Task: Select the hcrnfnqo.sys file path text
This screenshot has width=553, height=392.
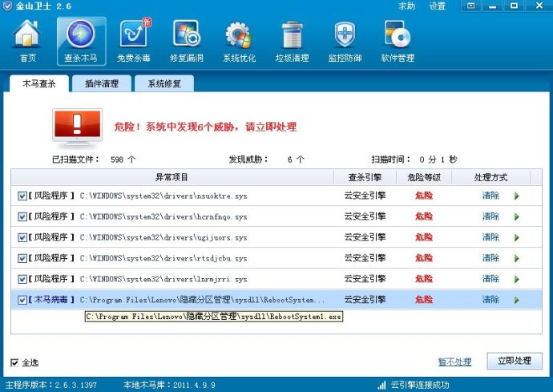Action: click(163, 216)
